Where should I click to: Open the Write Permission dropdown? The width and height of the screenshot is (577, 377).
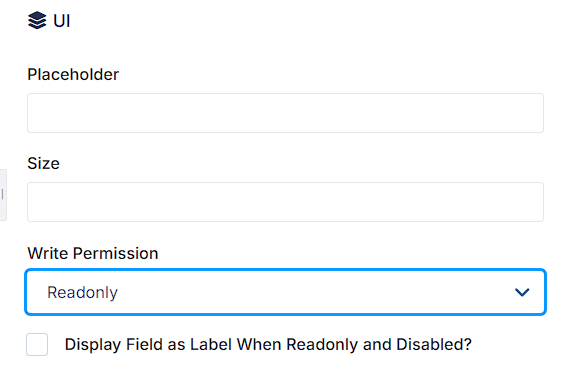tap(285, 292)
